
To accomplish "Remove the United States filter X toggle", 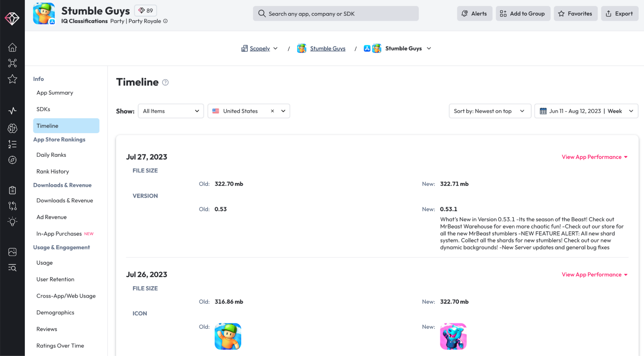I will coord(272,111).
